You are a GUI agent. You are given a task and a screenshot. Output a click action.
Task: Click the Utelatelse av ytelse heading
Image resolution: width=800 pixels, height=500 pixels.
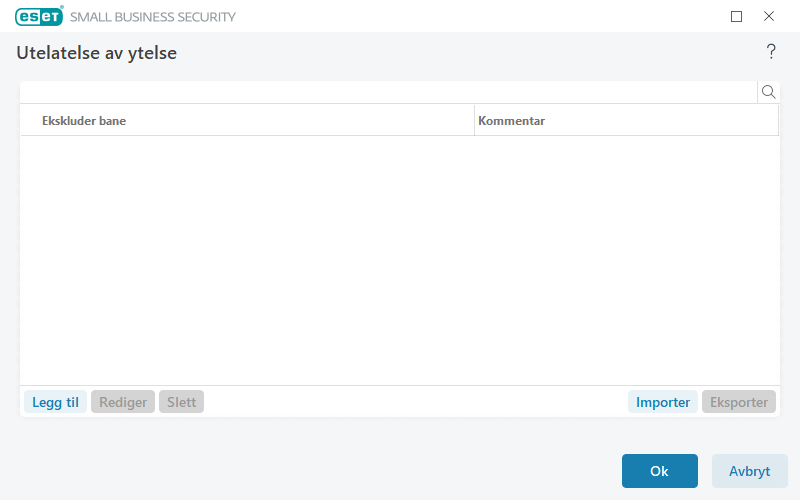pyautogui.click(x=97, y=53)
